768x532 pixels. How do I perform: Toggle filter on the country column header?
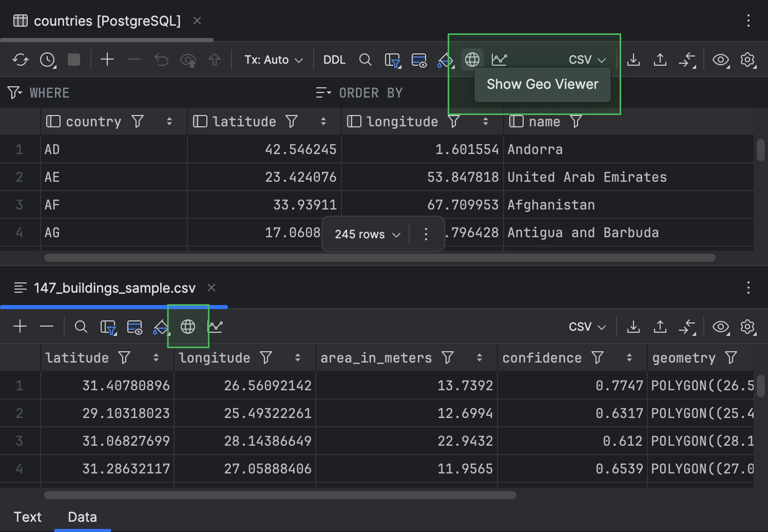138,122
